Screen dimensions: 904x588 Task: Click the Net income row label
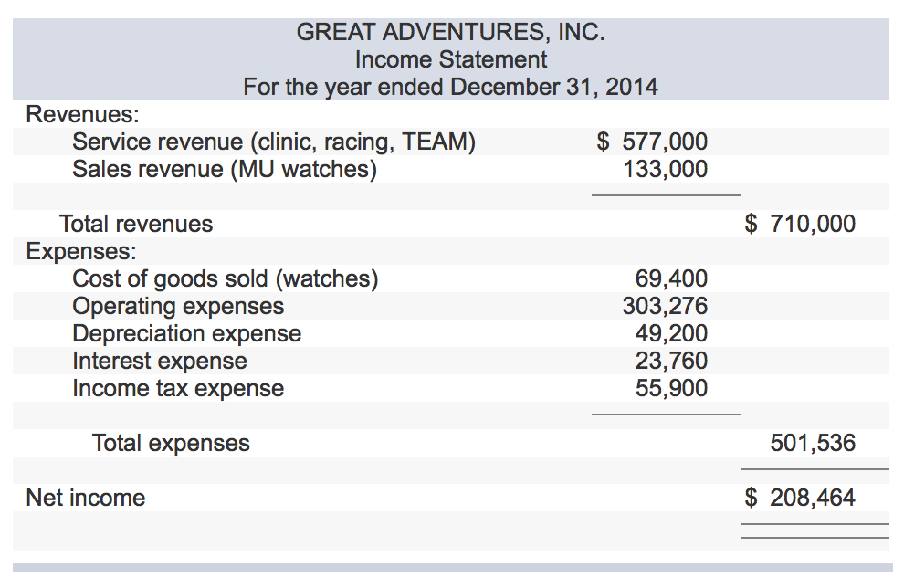(86, 499)
